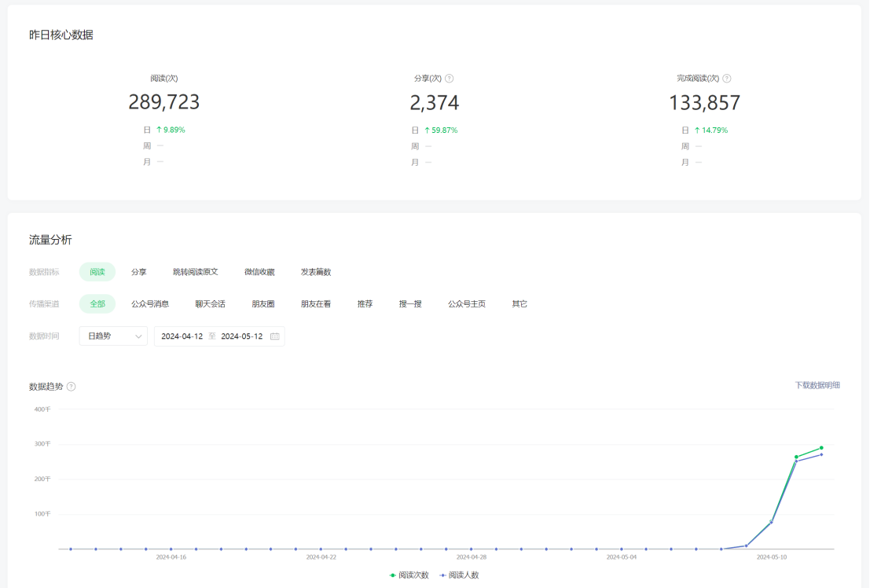Viewport: 870px width, 588px height.
Task: Expand the 日趋势 dropdown
Action: tap(113, 336)
